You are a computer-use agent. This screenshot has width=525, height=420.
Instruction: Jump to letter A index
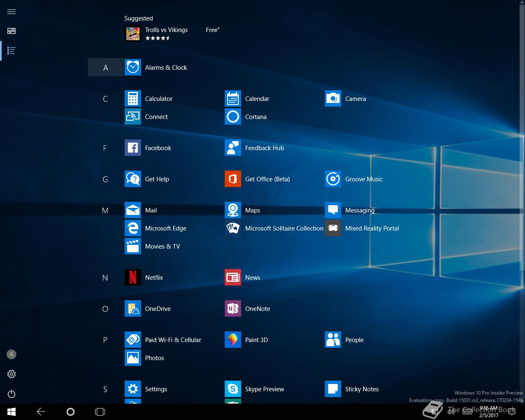coord(105,67)
